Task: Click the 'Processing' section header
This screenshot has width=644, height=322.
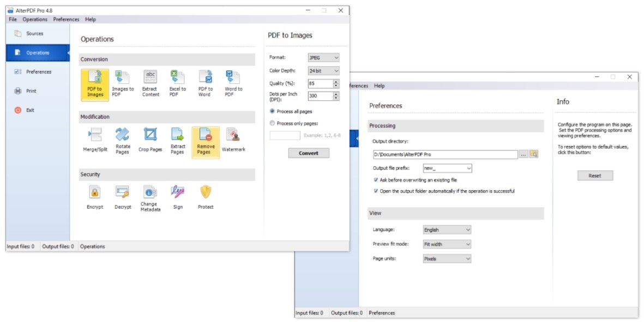Action: click(x=456, y=125)
